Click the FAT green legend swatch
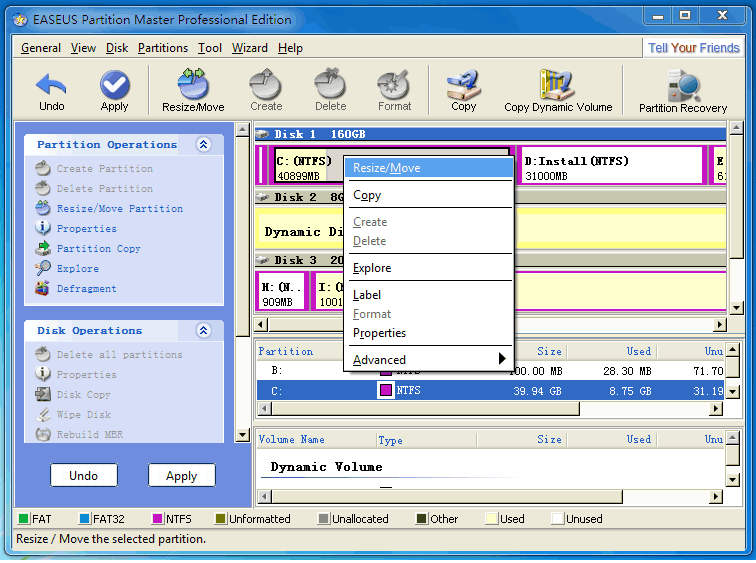756x563 pixels. click(23, 518)
